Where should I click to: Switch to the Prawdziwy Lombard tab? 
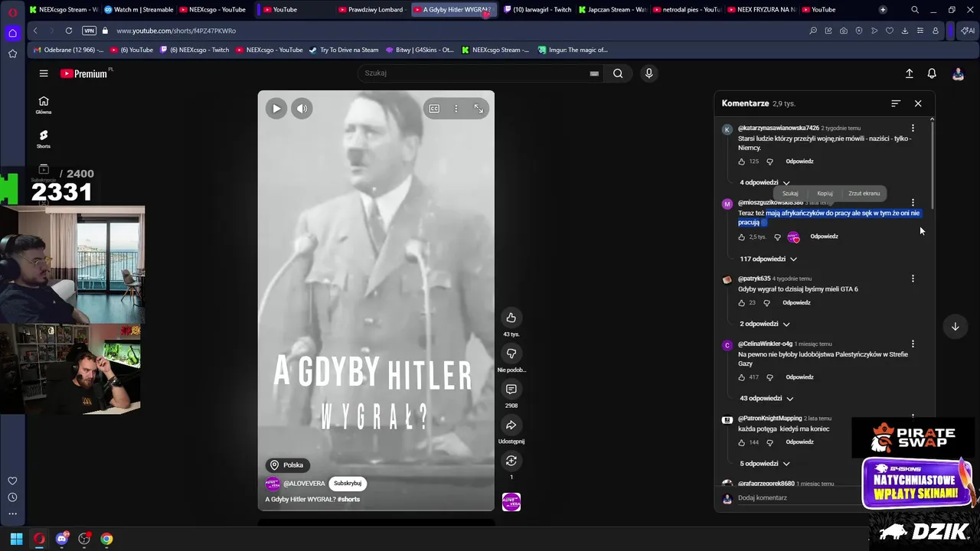point(372,9)
